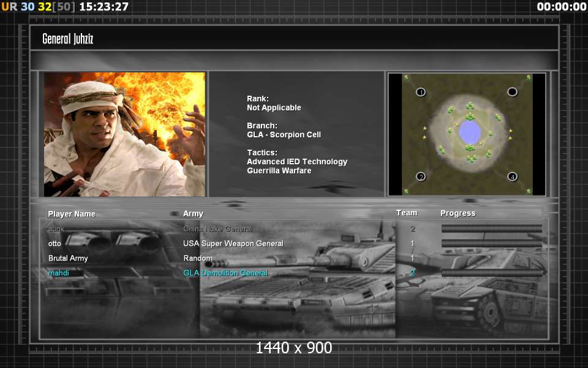
Task: Click team number for Brutal Army
Action: [412, 258]
